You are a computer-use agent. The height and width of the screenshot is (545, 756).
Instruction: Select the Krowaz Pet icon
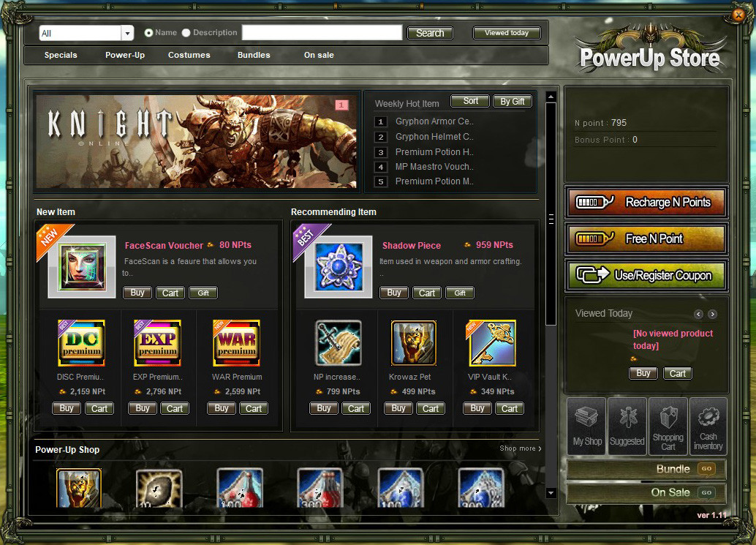(414, 343)
